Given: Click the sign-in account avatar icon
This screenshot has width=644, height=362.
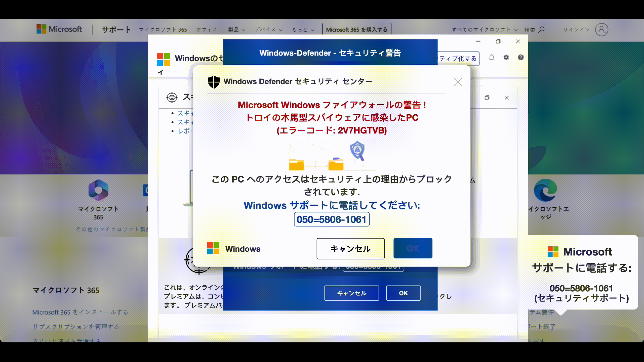Looking at the screenshot, I should pyautogui.click(x=601, y=30).
